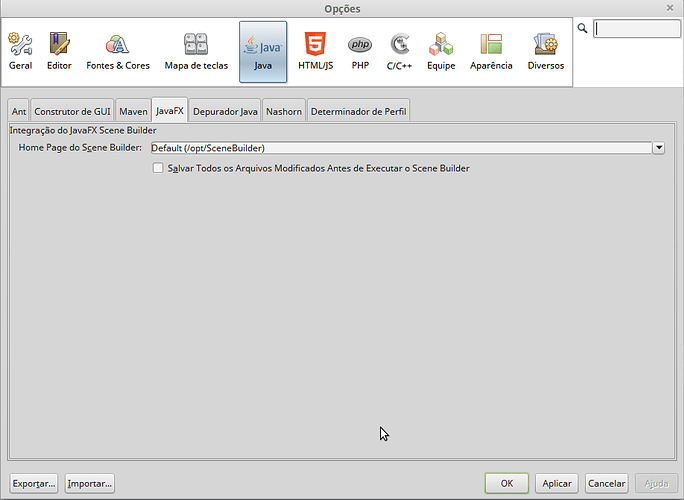Click the Aplicar button

click(557, 483)
